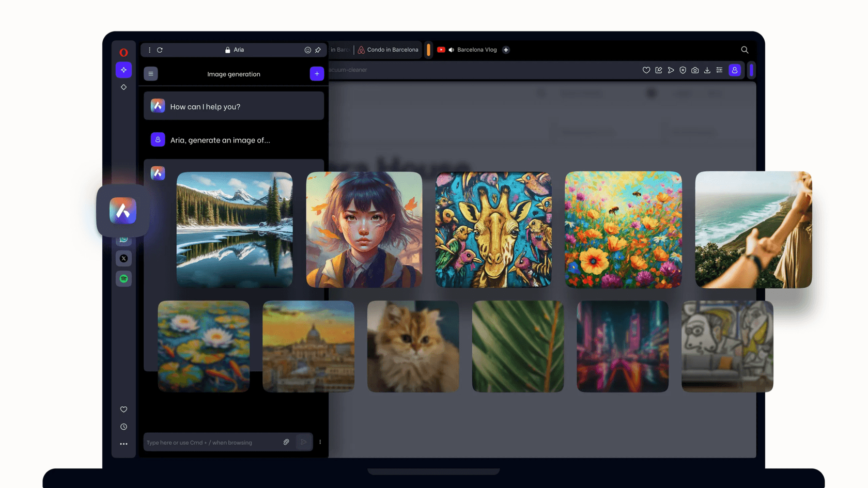The height and width of the screenshot is (488, 868).
Task: Pin the Aria panel with the pin icon
Action: (x=318, y=50)
